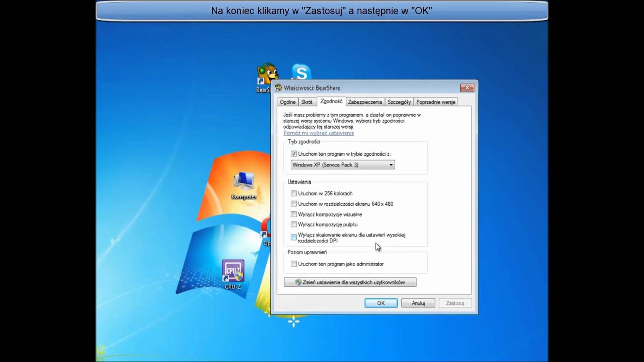This screenshot has width=644, height=362.
Task: Open the Skype desktop shortcut icon
Action: pos(301,73)
